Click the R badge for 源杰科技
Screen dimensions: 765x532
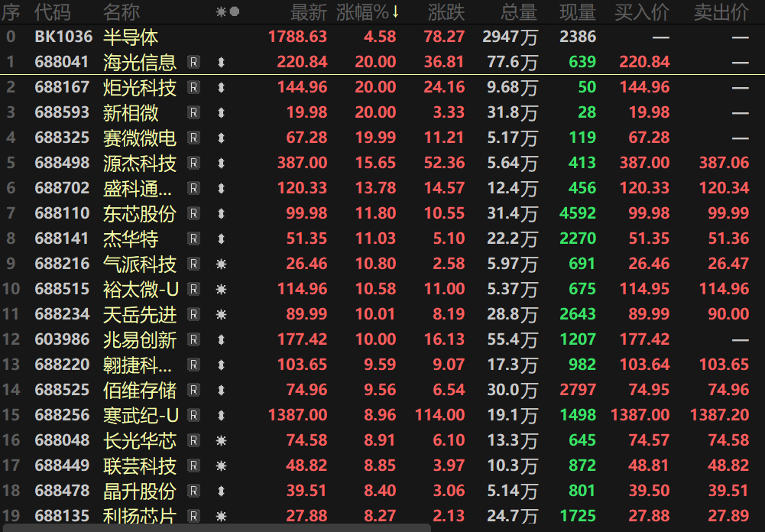click(x=193, y=163)
